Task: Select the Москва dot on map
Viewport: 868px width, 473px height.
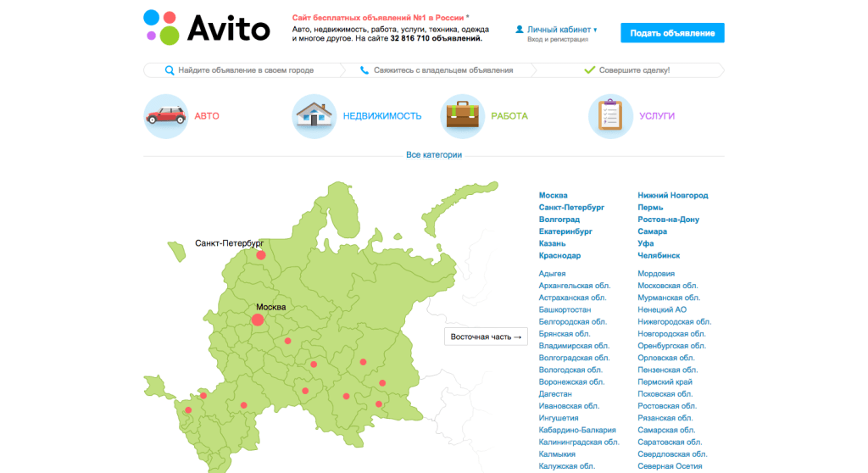Action: pos(258,320)
